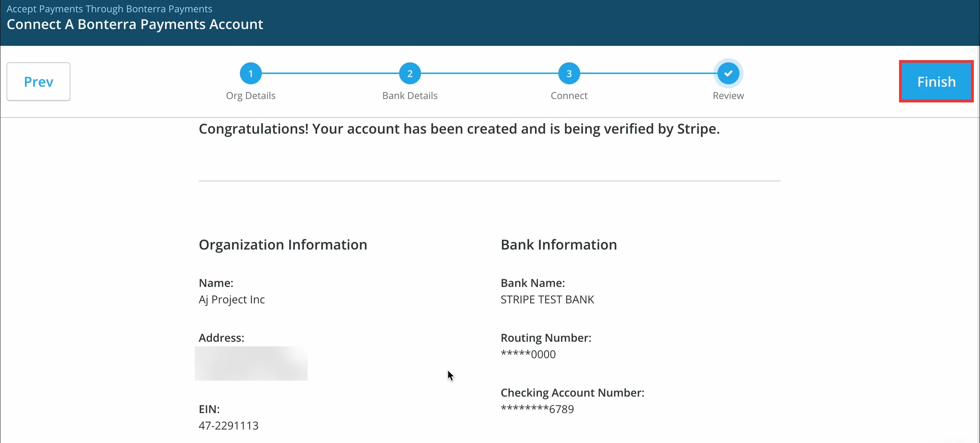This screenshot has width=980, height=443.
Task: Click the Accept Payments Through Bonterra Payments breadcrumb
Action: 109,8
